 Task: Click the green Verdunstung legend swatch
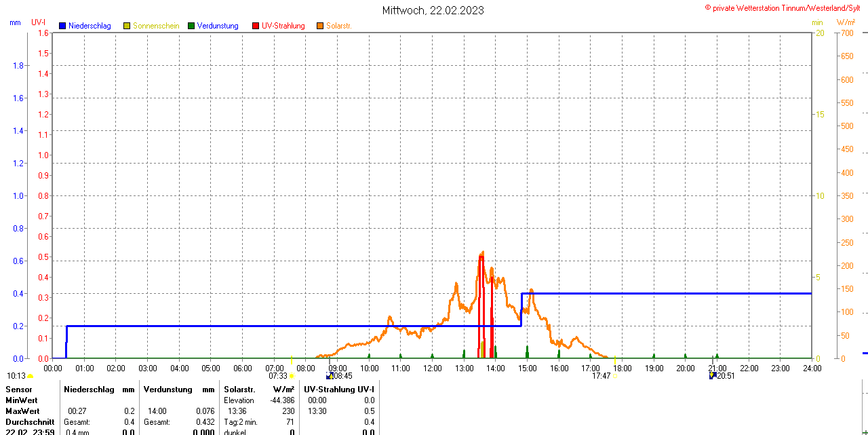pyautogui.click(x=191, y=26)
